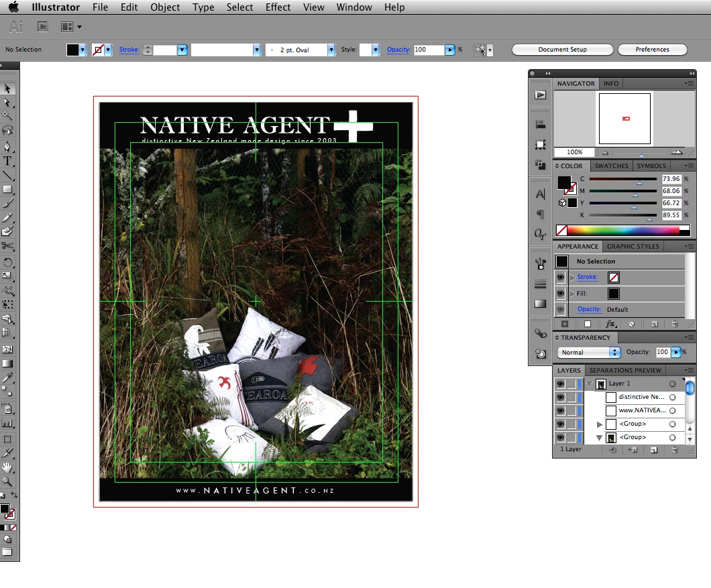
Task: Select the Symbol Sprayer tool
Action: (7, 410)
